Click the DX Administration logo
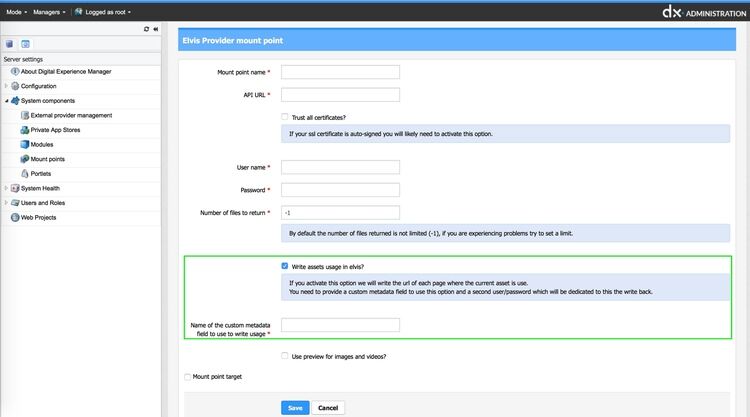This screenshot has width=750, height=417. 704,12
